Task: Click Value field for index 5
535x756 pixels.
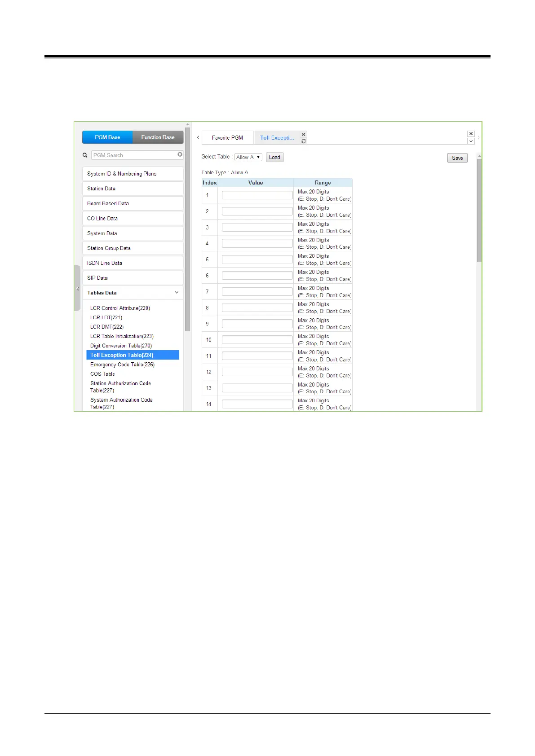Action: click(x=257, y=259)
